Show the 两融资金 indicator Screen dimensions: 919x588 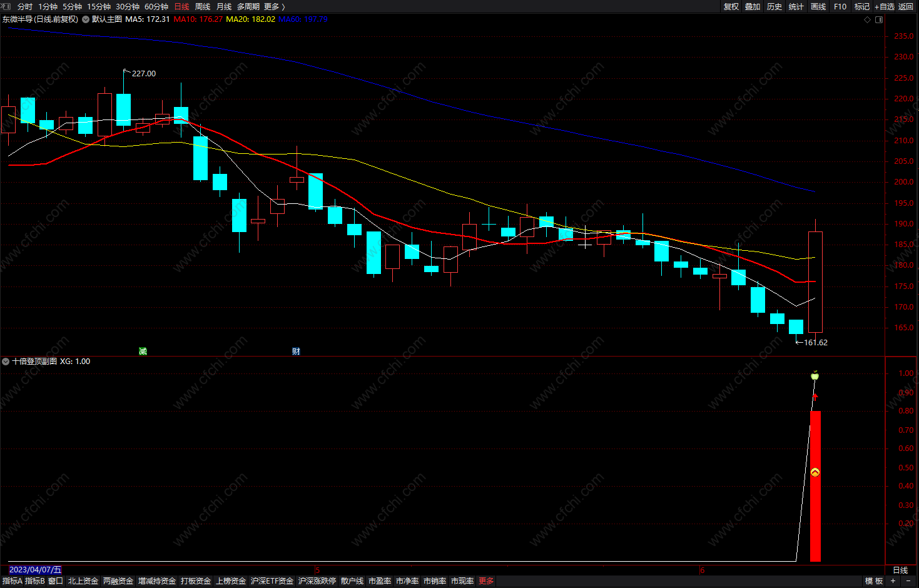pyautogui.click(x=118, y=581)
